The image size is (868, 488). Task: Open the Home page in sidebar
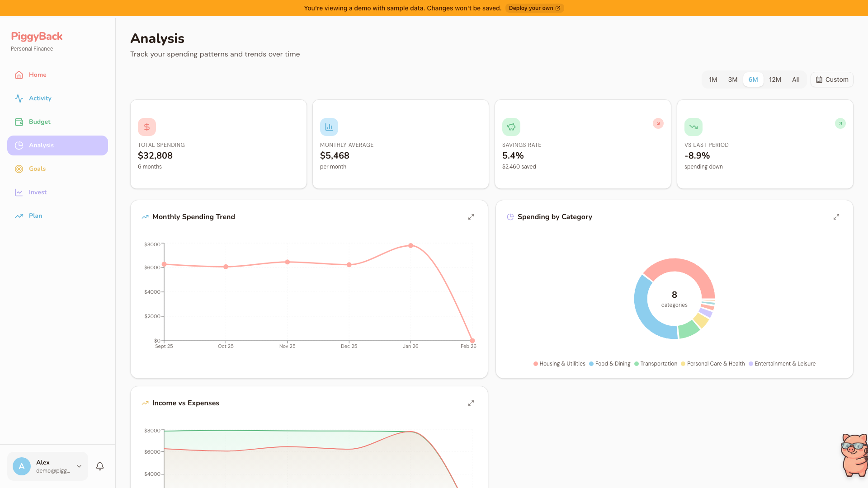[57, 75]
